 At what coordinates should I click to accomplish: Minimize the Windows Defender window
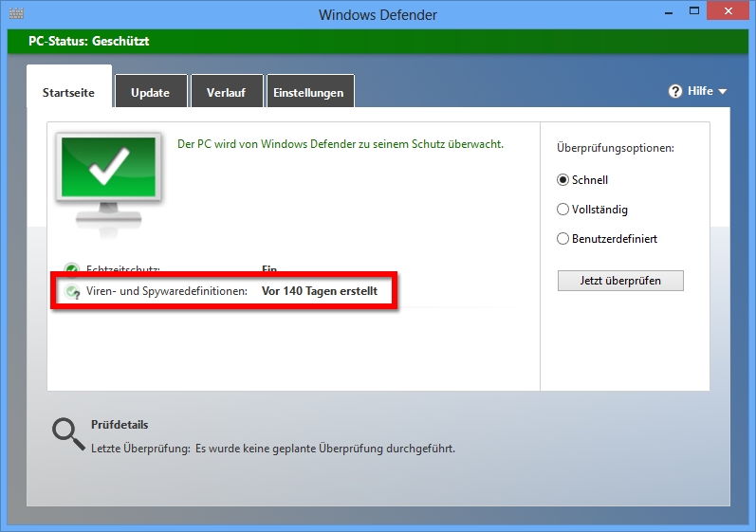[669, 11]
